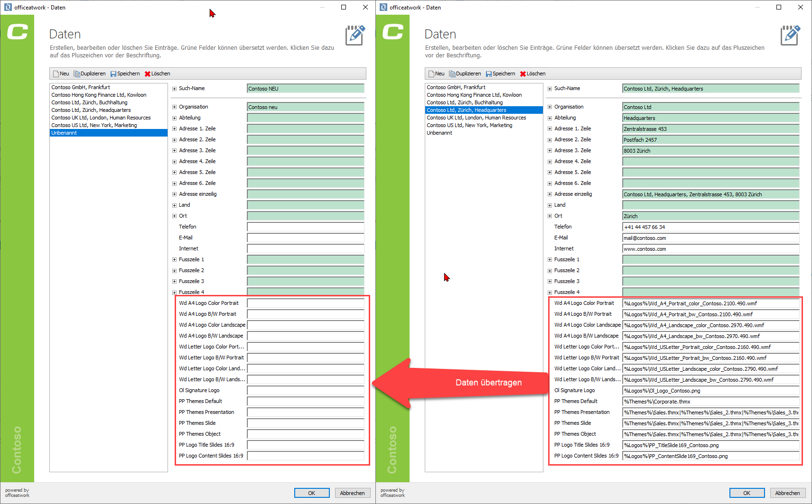812x504 pixels.
Task: Click notepad edit icon in right window header
Action: pos(791,35)
